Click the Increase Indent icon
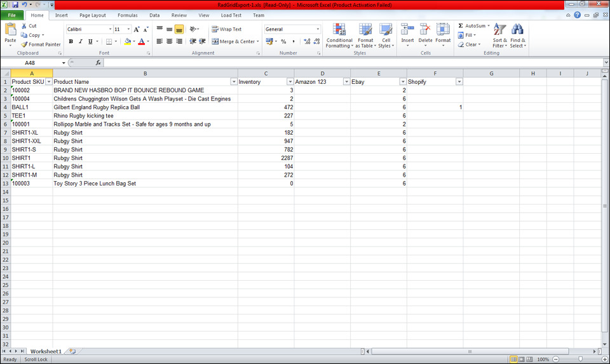The width and height of the screenshot is (610, 364). 202,41
